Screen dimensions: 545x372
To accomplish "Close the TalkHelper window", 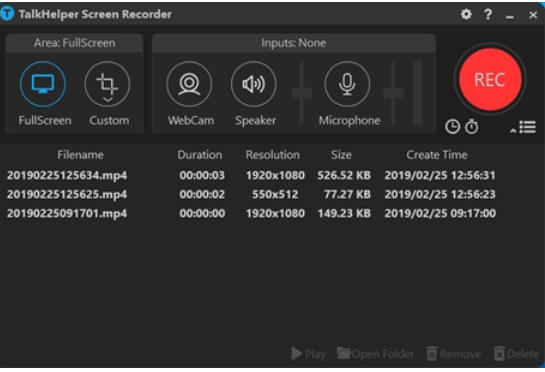I will 533,15.
